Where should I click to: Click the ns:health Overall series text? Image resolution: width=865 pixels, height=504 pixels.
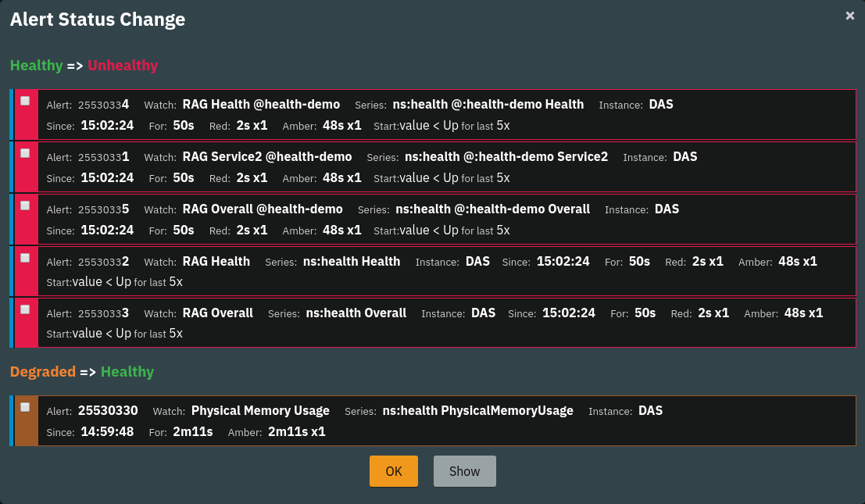pos(356,313)
